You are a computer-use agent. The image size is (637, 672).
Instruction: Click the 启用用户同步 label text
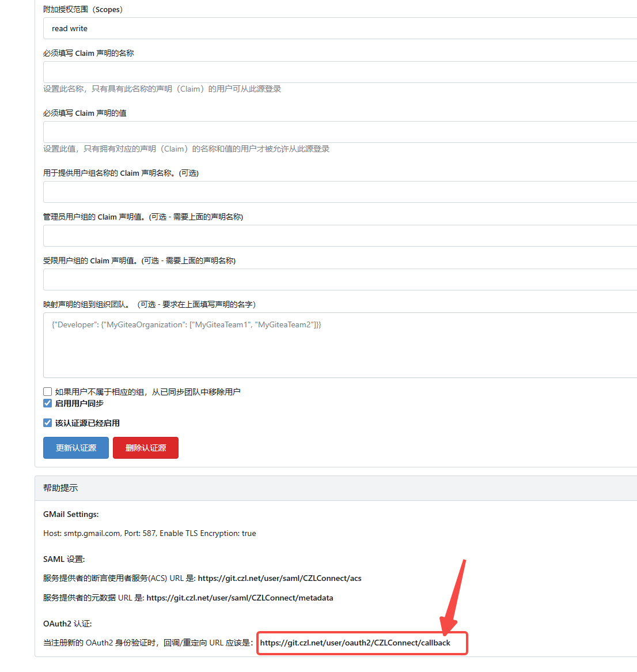[79, 403]
